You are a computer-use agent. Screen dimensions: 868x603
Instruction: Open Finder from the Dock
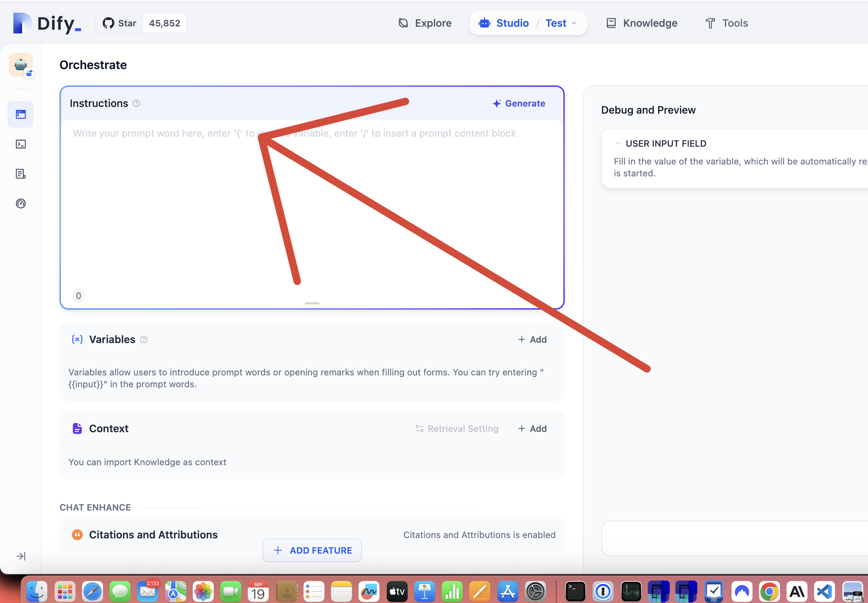click(37, 591)
